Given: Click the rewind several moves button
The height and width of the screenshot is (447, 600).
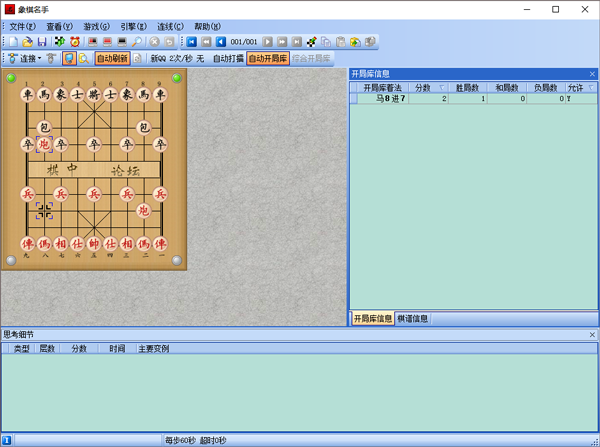Looking at the screenshot, I should tap(206, 42).
